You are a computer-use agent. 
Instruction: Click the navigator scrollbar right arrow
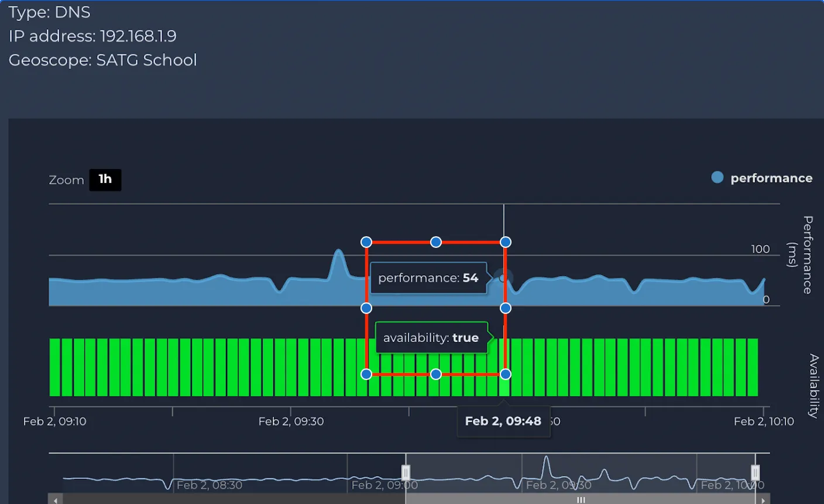(764, 500)
